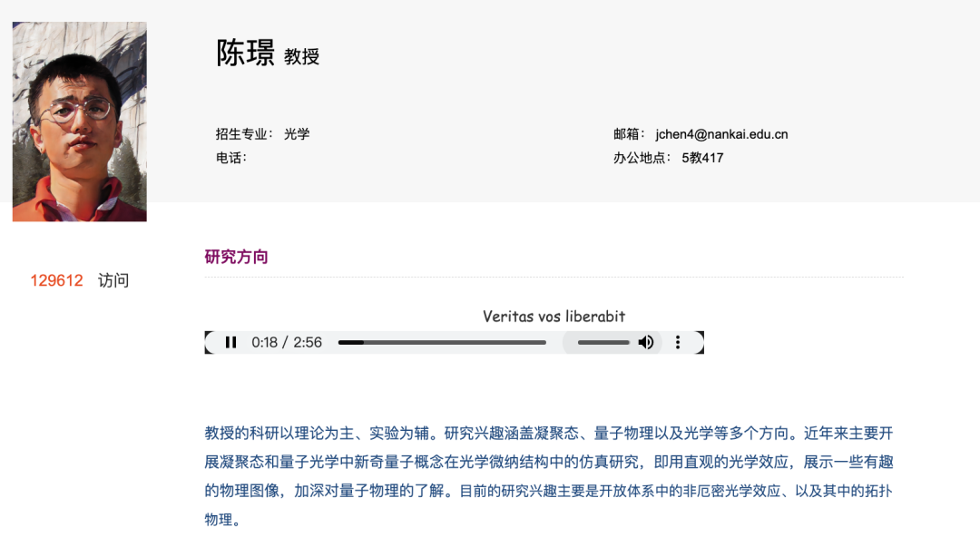Click the professor name 陈璟
This screenshot has width=980, height=537.
(245, 54)
